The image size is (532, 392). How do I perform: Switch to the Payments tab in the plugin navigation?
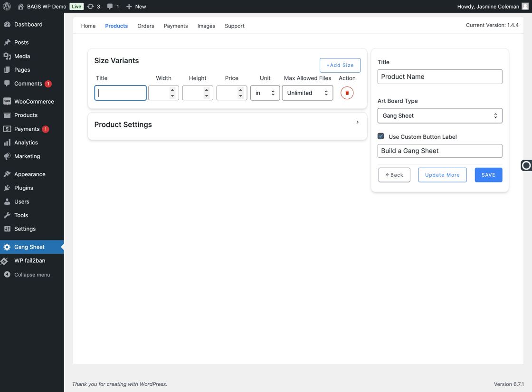(176, 26)
